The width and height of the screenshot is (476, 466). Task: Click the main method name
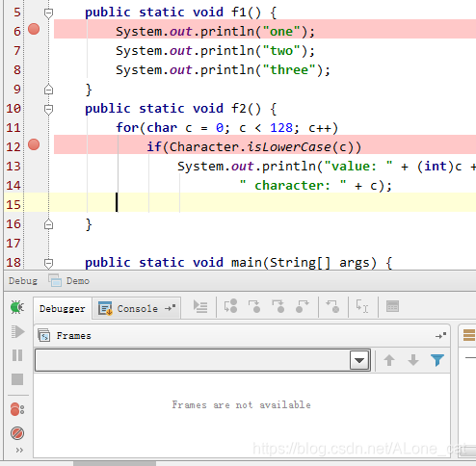pos(247,263)
